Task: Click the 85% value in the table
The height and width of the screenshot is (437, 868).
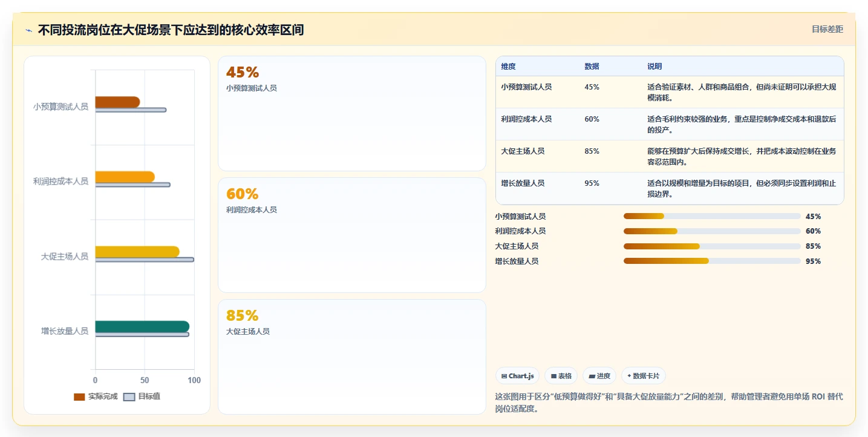Action: point(592,151)
